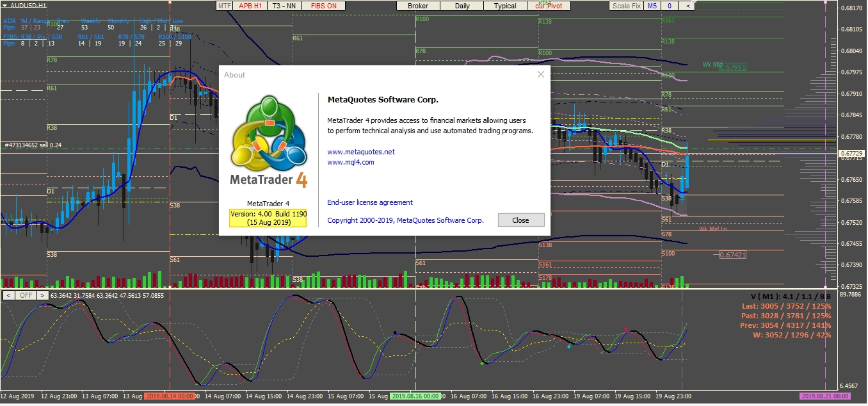
Task: Open the End-user license agreement
Action: pyautogui.click(x=370, y=202)
